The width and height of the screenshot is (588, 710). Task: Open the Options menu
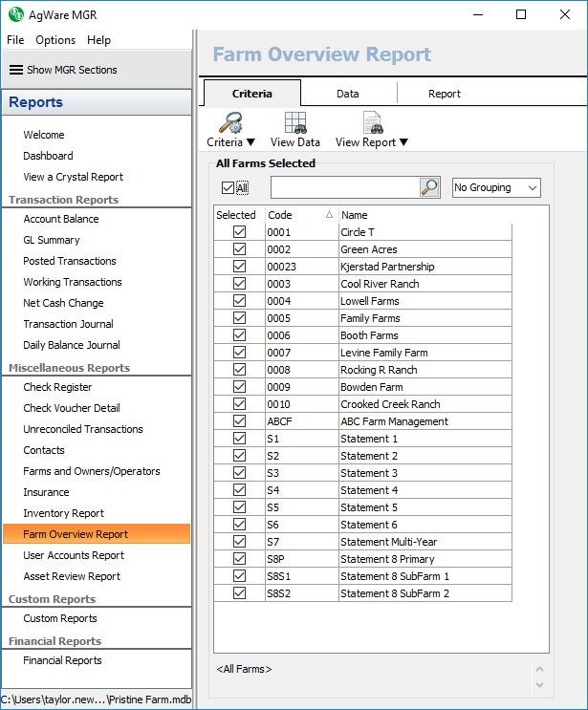(x=55, y=40)
